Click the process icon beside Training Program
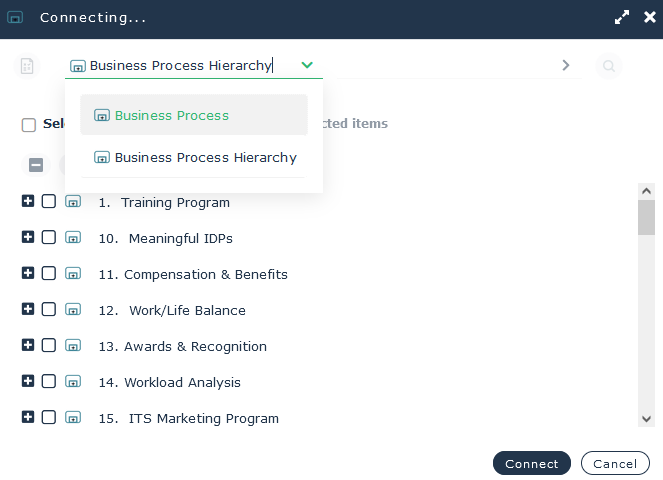 (73, 202)
